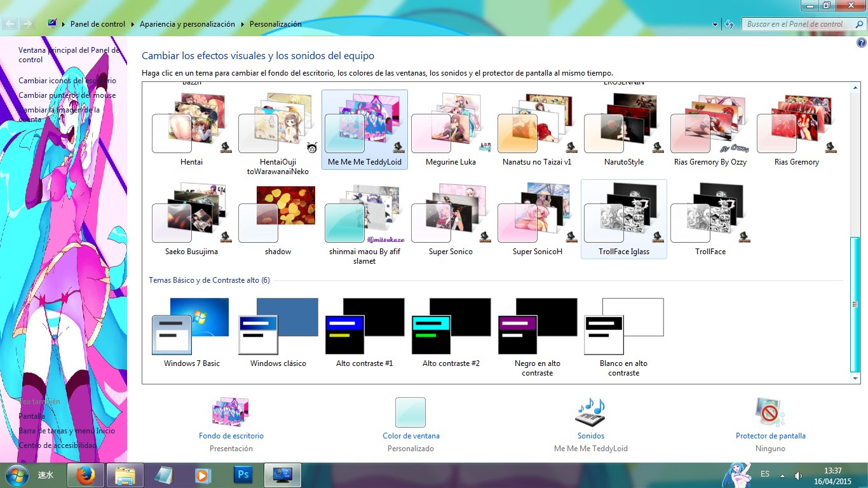Launch Firefox from the taskbar

tap(85, 475)
